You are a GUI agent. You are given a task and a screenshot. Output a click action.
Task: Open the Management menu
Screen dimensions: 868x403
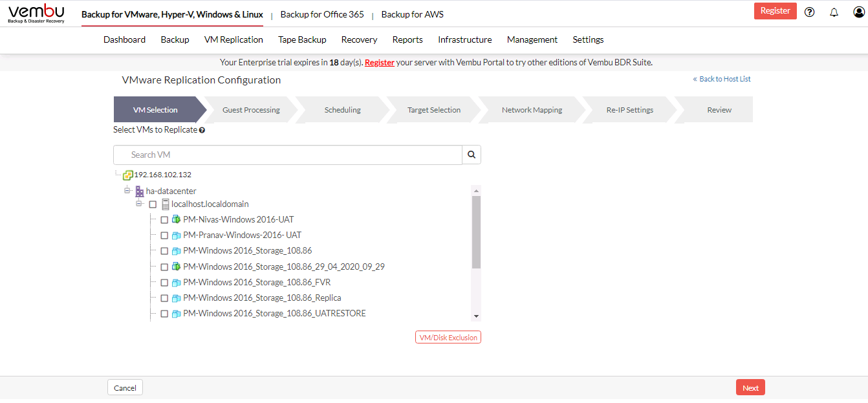(x=532, y=39)
